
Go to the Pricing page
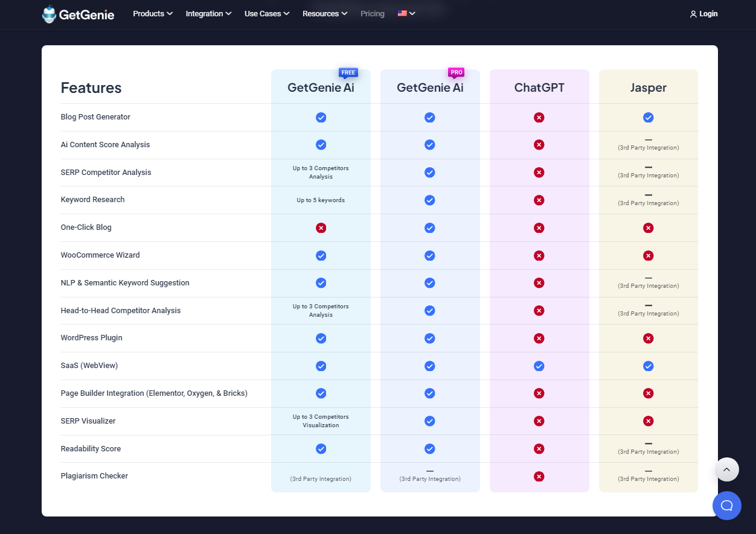point(373,14)
